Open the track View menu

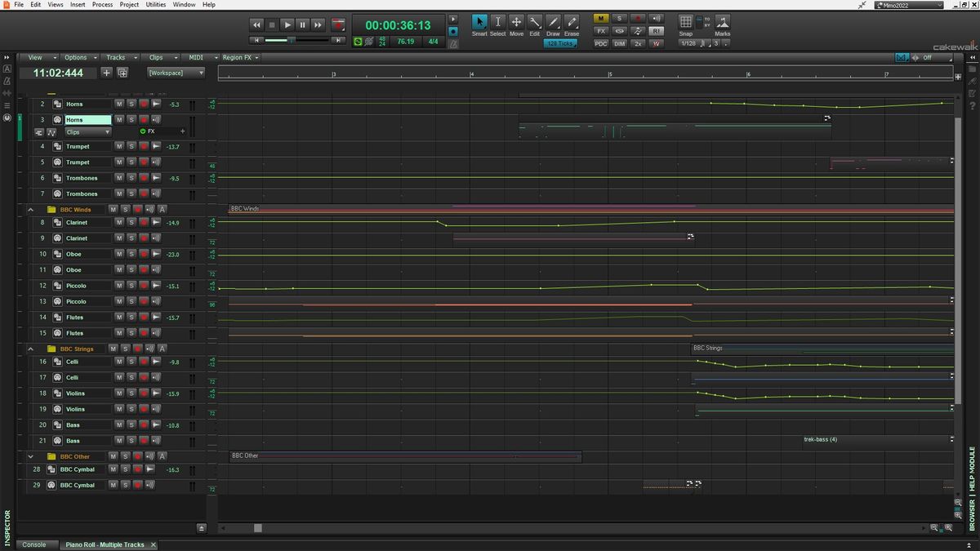(41, 58)
